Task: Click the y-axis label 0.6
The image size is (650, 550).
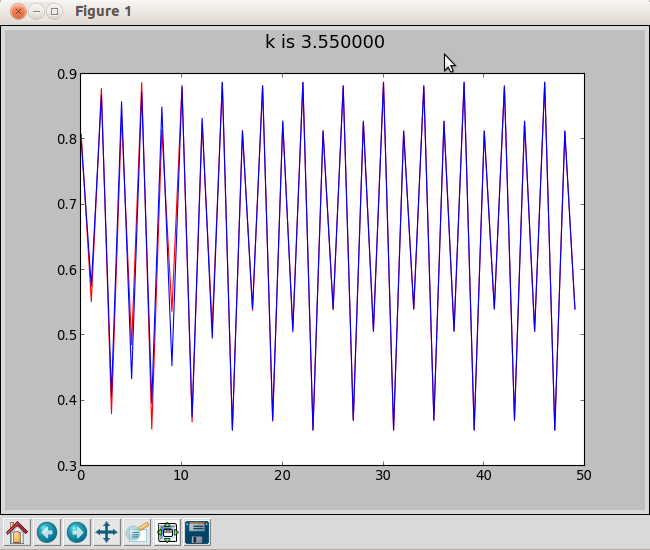Action: coord(67,270)
